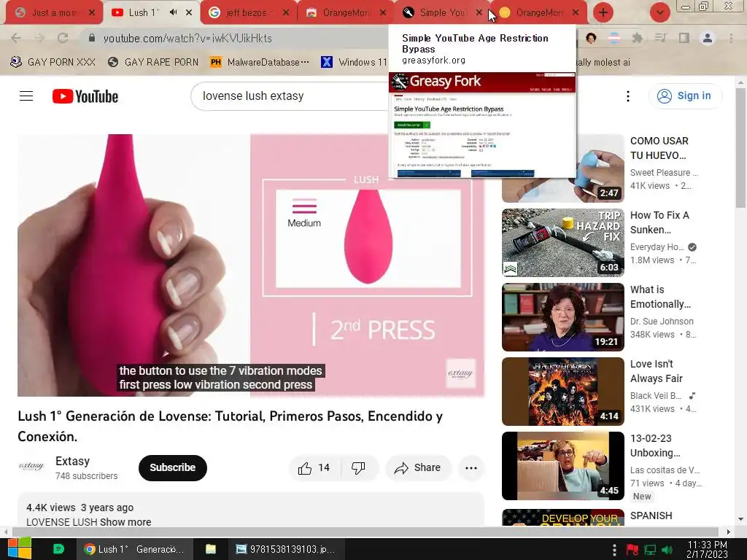Share the video
The width and height of the screenshot is (747, 560).
point(417,467)
